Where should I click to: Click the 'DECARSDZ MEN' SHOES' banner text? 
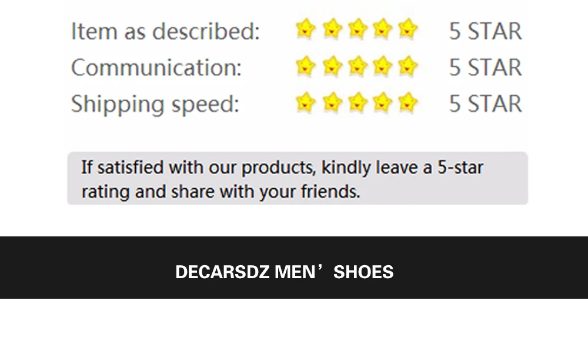coord(284,272)
